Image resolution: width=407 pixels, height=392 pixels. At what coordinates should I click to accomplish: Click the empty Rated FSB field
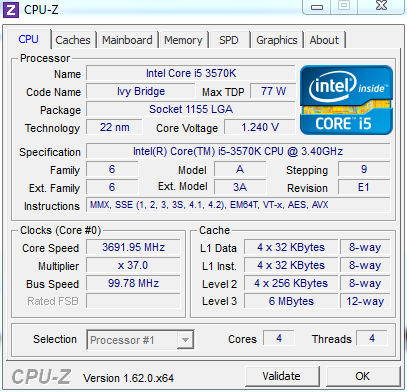tap(133, 301)
